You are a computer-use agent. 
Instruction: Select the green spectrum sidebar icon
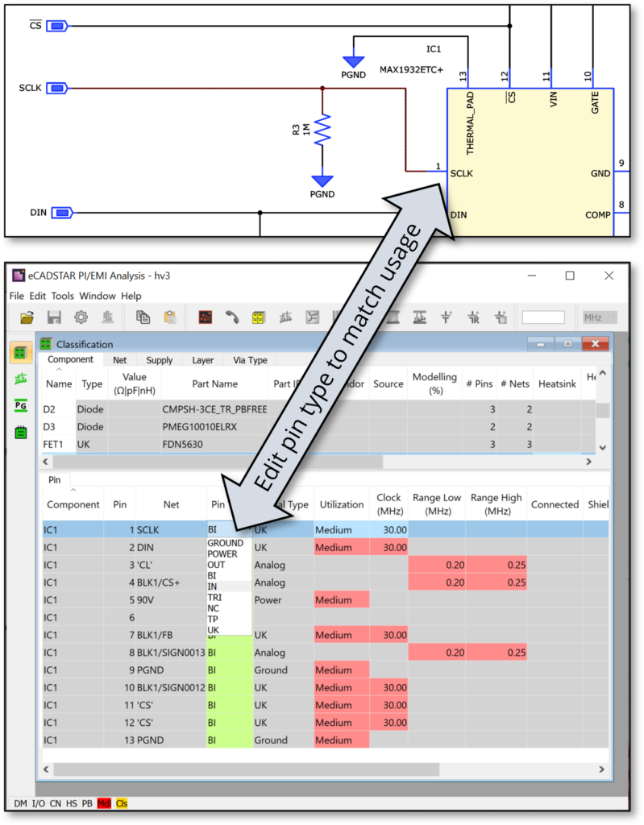tap(20, 379)
